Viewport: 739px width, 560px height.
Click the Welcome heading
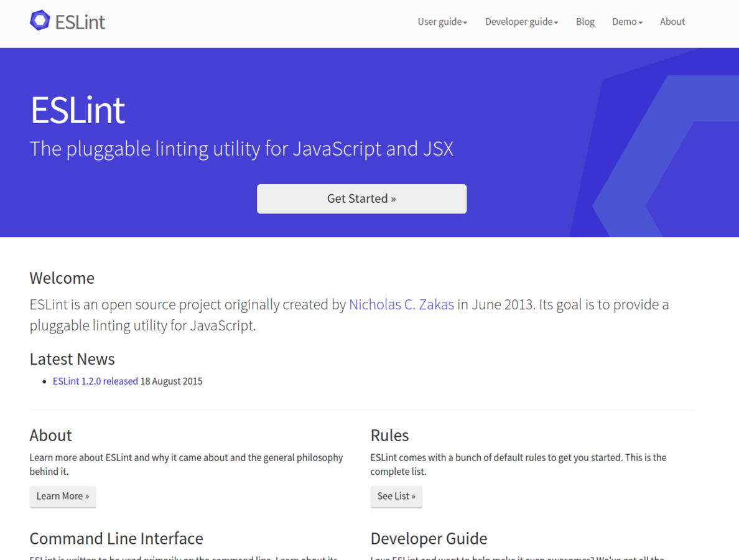62,278
